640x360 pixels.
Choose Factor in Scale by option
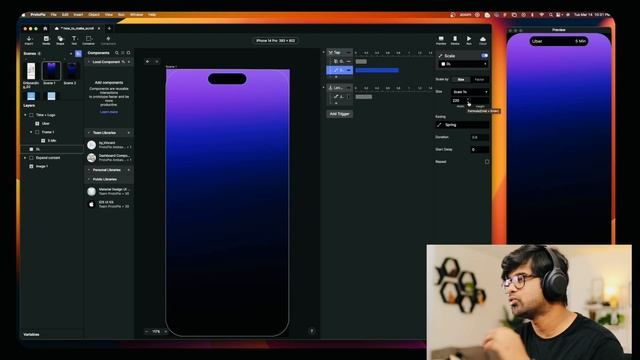coord(479,80)
